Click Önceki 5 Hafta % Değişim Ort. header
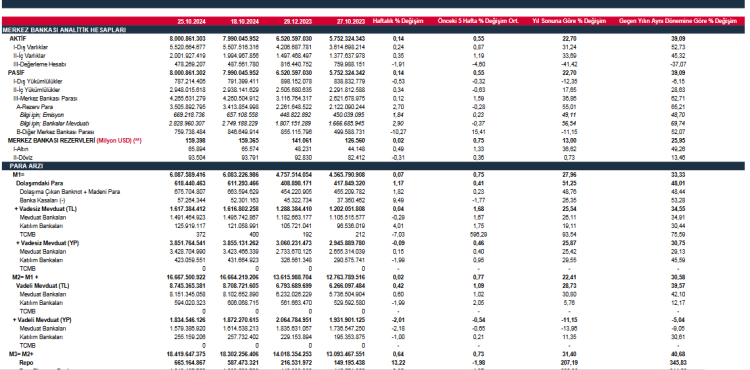The height and width of the screenshot is (370, 750). pos(478,22)
